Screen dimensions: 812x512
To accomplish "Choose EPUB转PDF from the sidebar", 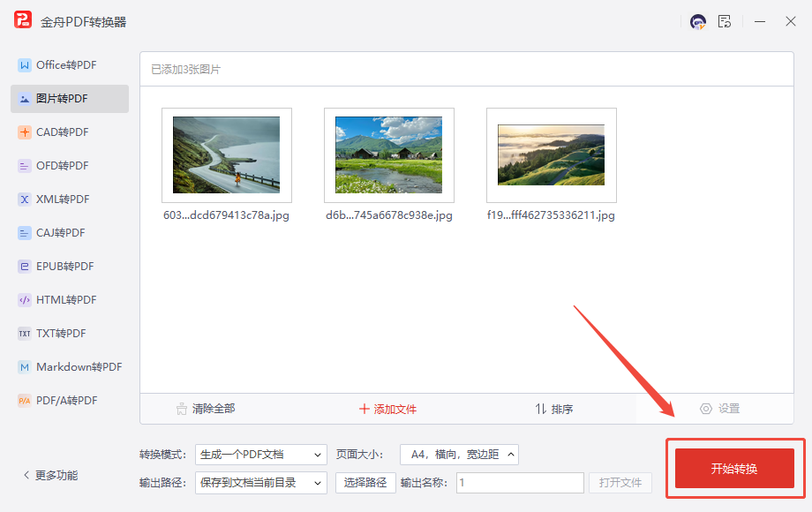I will click(70, 267).
